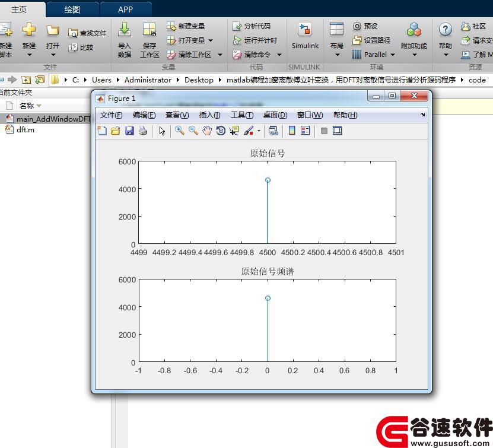
Task: Expand the 新建 dropdown arrow
Action: point(29,55)
